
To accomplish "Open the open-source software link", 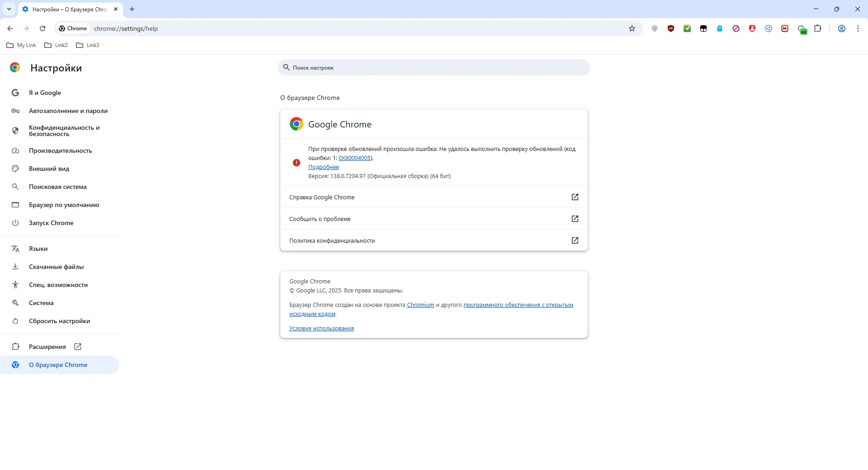I will pos(518,305).
